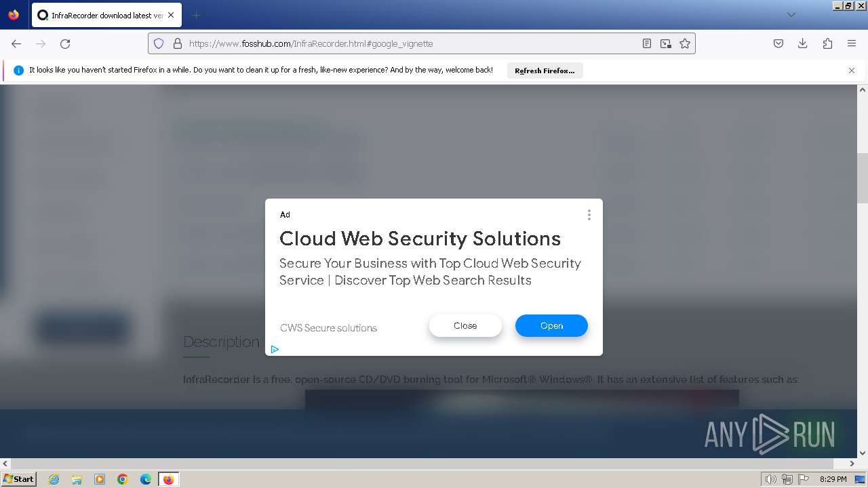Open a new tab with plus button
868x488 pixels.
coord(196,15)
